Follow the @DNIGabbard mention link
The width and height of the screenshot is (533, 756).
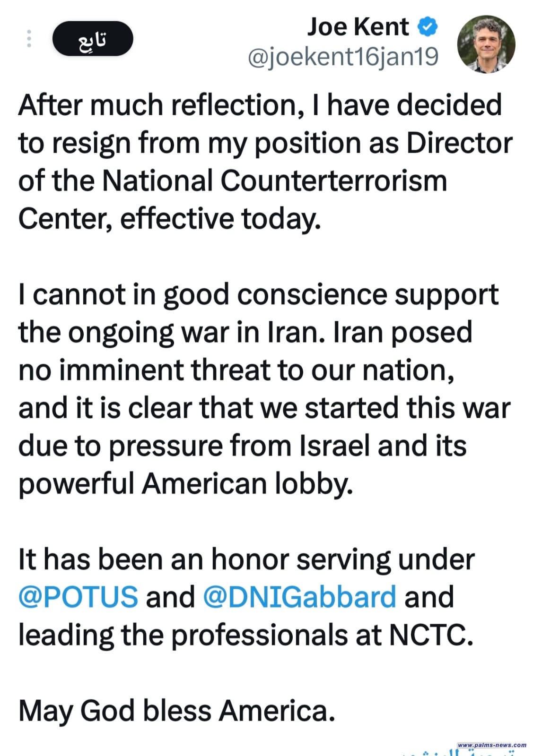coord(299,597)
